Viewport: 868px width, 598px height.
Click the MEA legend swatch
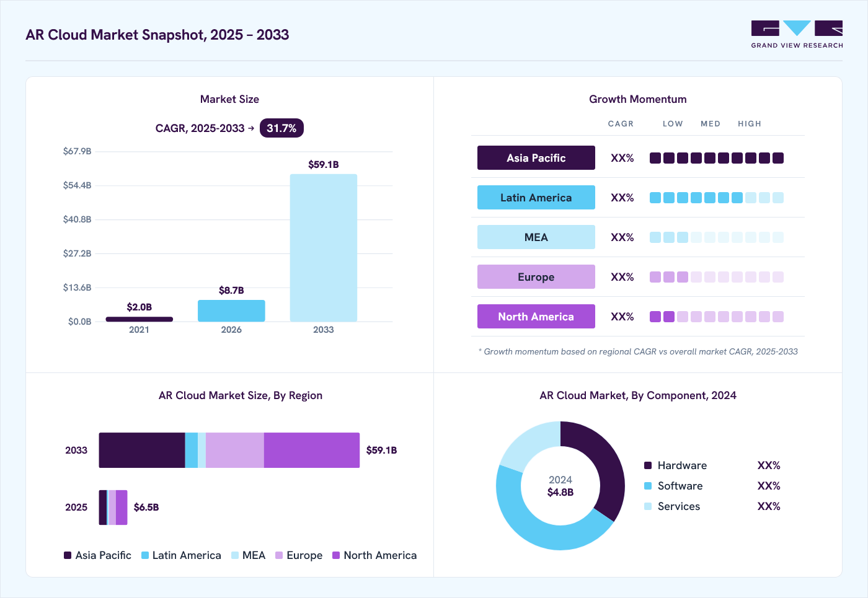[x=235, y=555]
